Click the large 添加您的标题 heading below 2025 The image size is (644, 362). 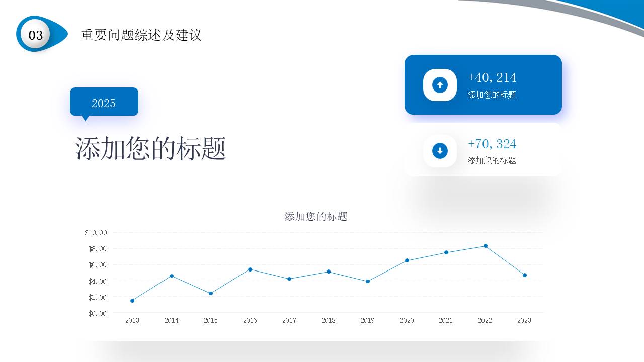click(151, 148)
